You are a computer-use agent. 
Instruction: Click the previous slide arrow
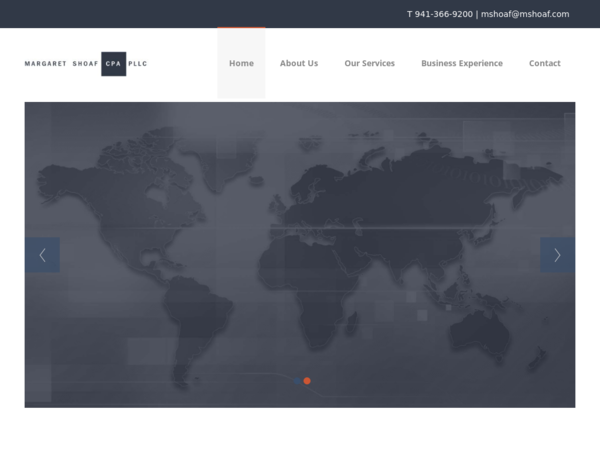pyautogui.click(x=42, y=255)
